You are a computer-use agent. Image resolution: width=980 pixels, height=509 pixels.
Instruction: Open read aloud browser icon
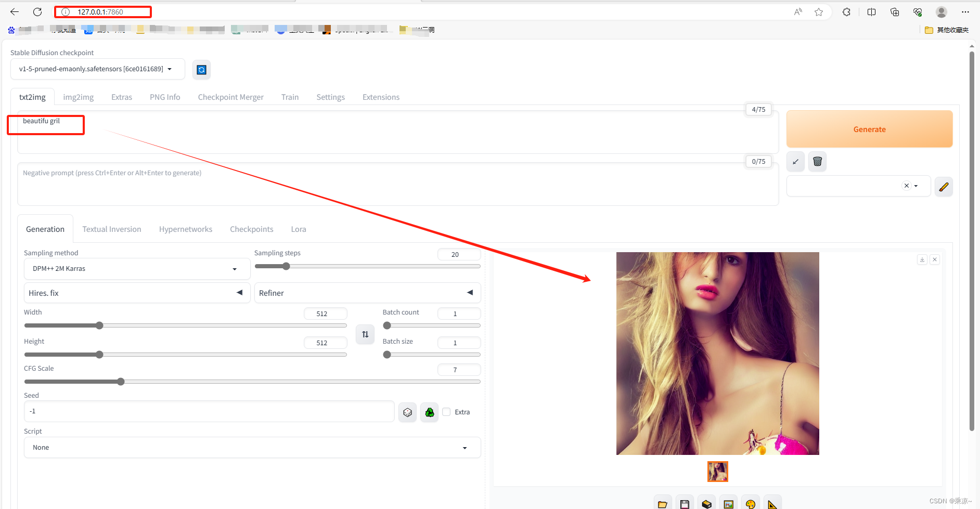coord(798,11)
